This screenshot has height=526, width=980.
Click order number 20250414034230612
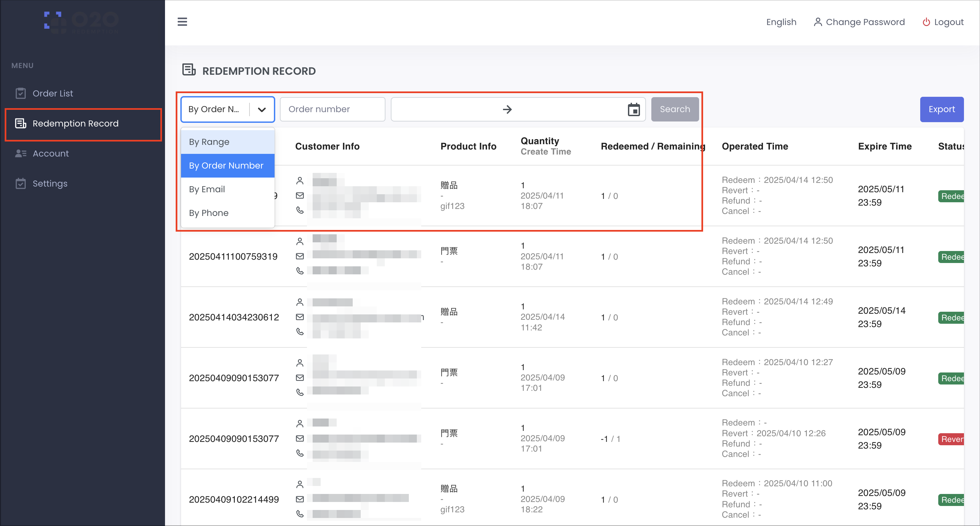[x=233, y=317]
